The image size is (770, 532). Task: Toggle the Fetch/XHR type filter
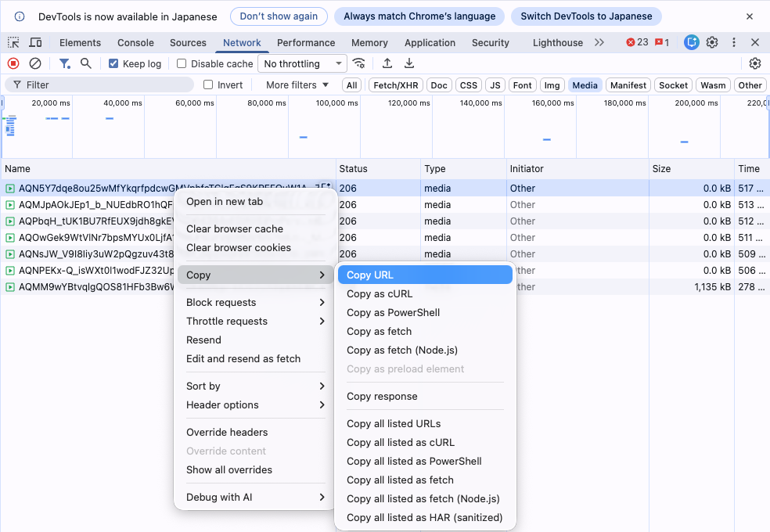(396, 85)
